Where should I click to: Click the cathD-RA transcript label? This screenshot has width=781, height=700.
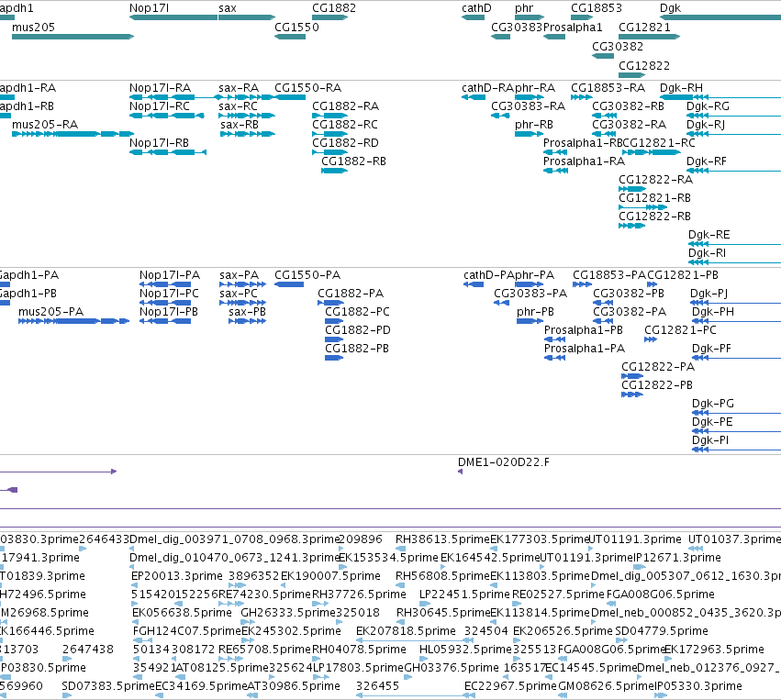487,88
